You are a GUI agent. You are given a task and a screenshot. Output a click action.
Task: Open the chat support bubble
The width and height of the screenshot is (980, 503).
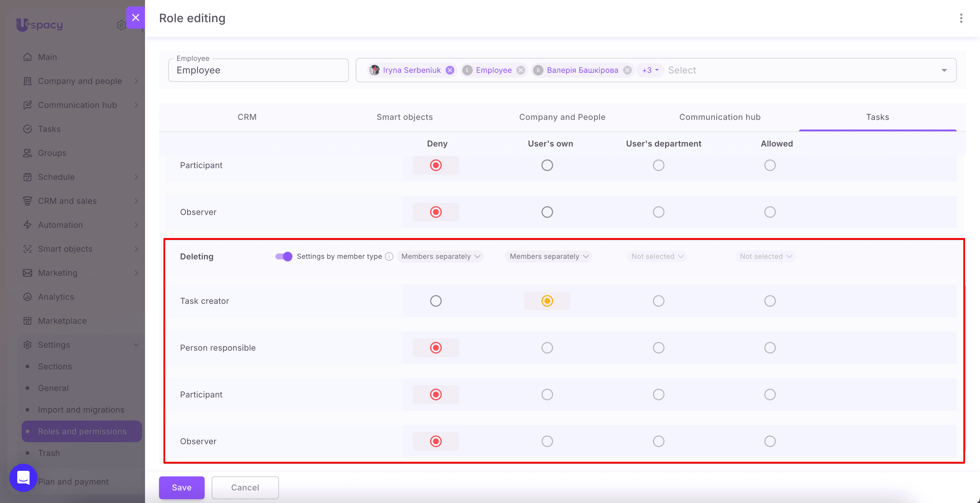coord(23,478)
